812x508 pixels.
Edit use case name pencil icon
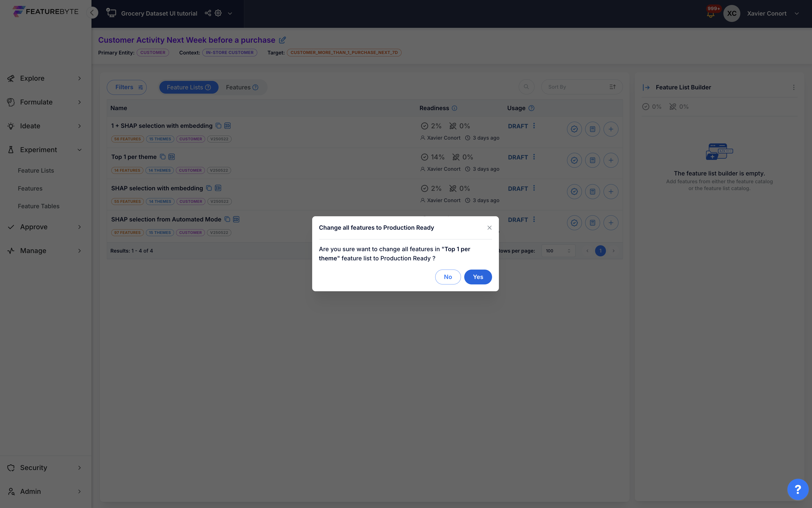click(x=282, y=40)
